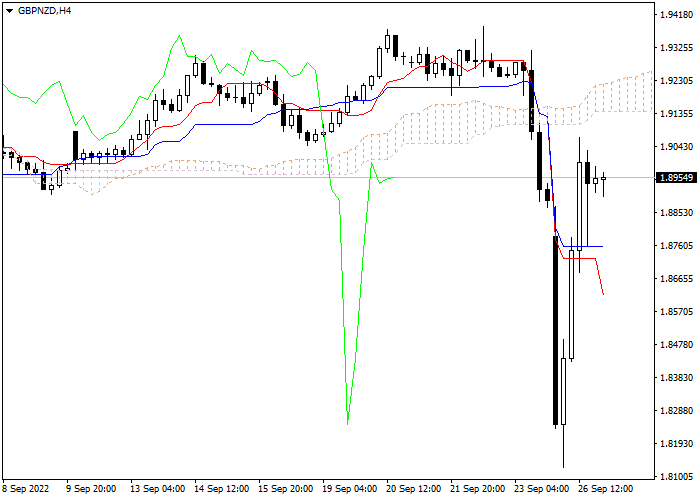Viewport: 700px width, 500px height.
Task: Select the 15 Sep 20:00 time label
Action: pos(286,489)
